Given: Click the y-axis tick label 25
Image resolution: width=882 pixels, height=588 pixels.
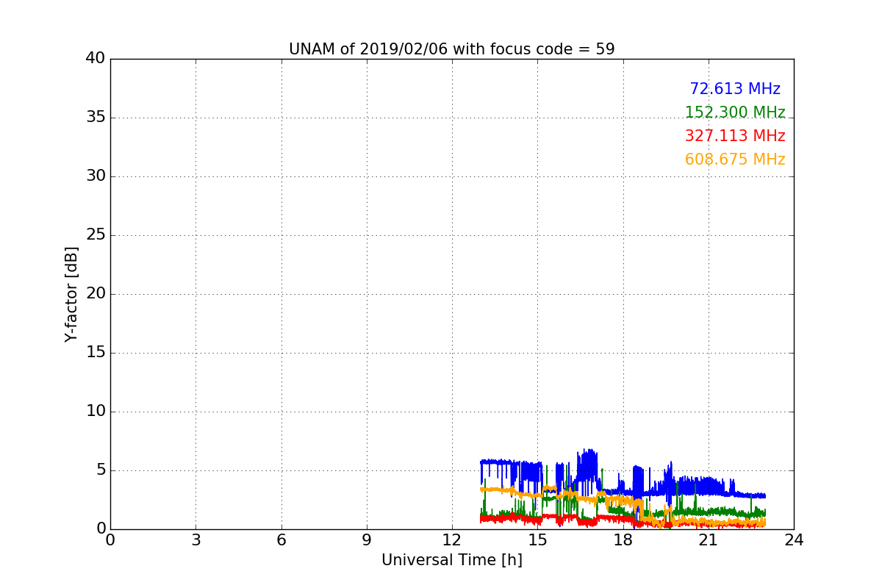Looking at the screenshot, I should 96,235.
